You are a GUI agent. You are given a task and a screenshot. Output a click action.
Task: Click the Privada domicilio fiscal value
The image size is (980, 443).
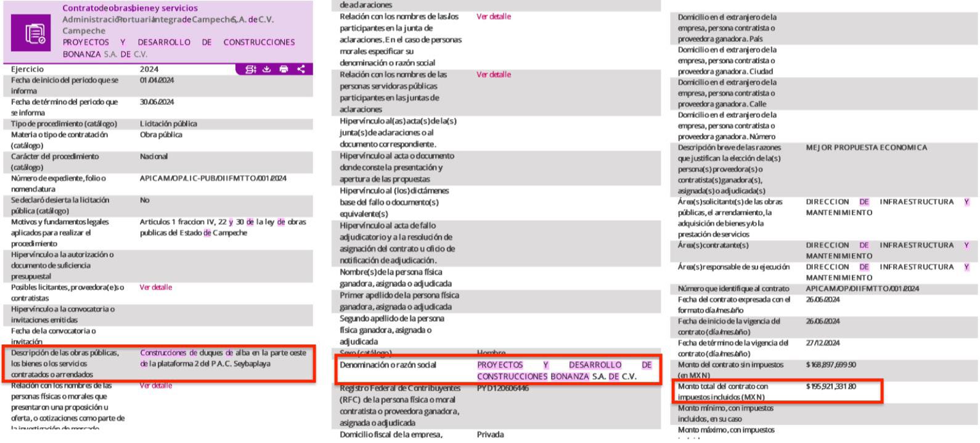(490, 434)
